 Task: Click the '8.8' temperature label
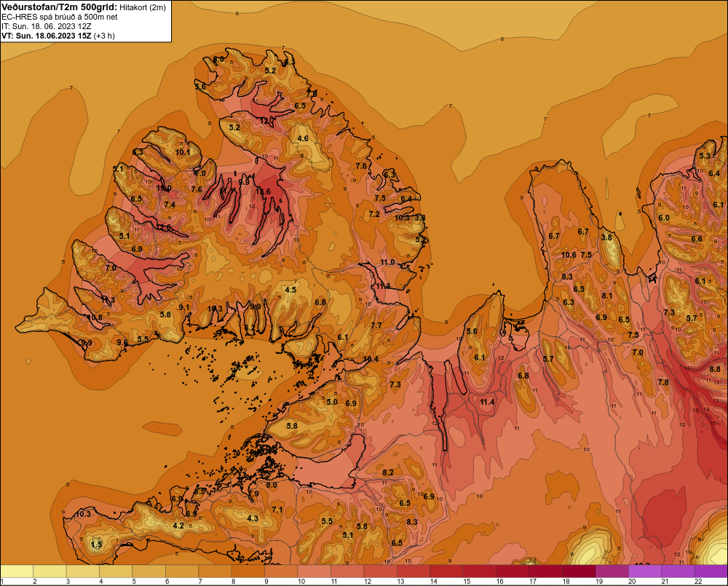pyautogui.click(x=715, y=369)
